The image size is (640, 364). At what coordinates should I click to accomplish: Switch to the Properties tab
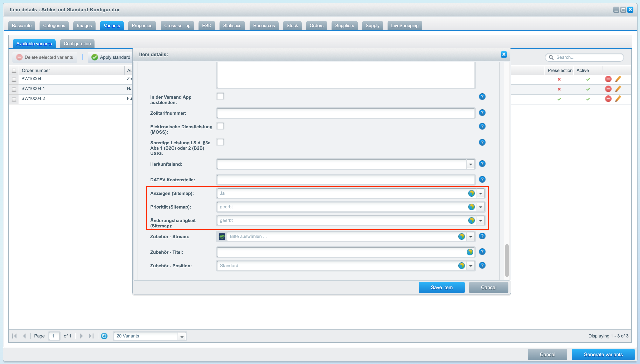tap(141, 26)
